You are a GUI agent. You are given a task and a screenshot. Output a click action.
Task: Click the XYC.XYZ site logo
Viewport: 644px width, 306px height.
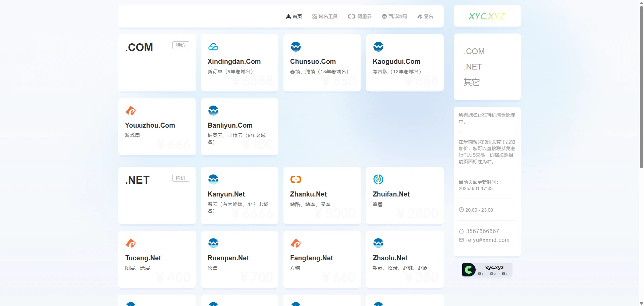(487, 16)
